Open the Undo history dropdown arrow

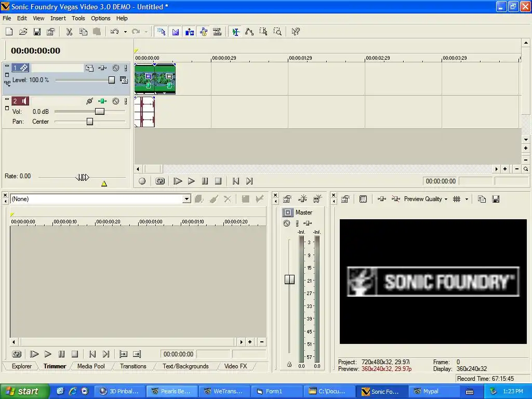click(x=125, y=32)
